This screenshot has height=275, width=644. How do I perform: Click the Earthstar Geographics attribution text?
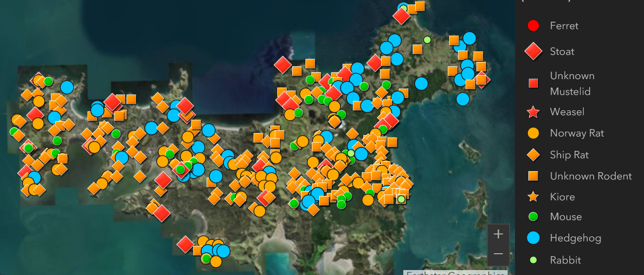pos(455,274)
